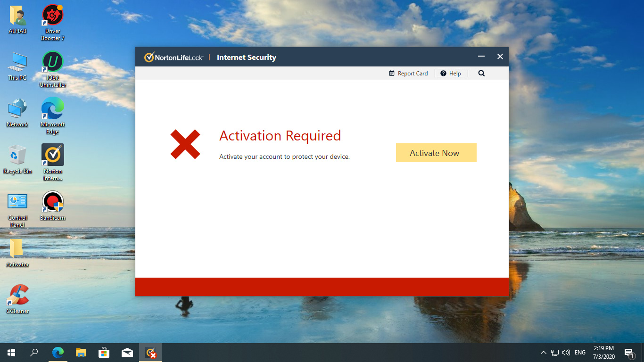The image size is (644, 362).
Task: Show hidden system tray icons
Action: coord(544,353)
